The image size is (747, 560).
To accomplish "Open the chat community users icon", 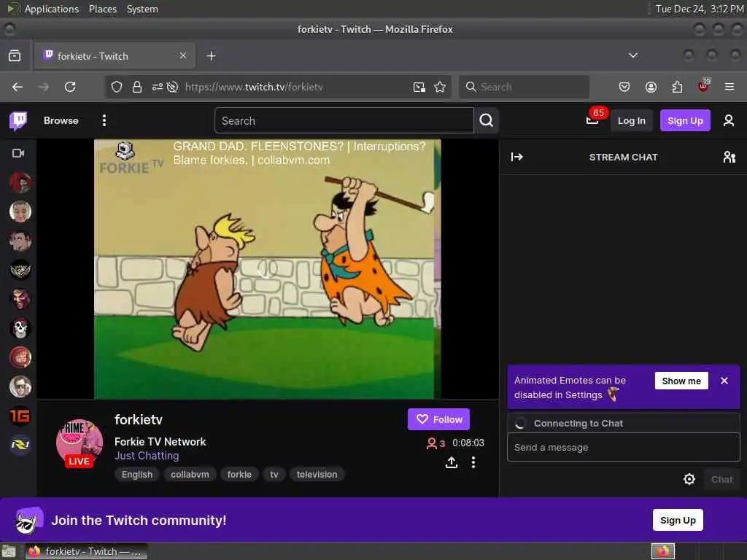I will pyautogui.click(x=729, y=157).
